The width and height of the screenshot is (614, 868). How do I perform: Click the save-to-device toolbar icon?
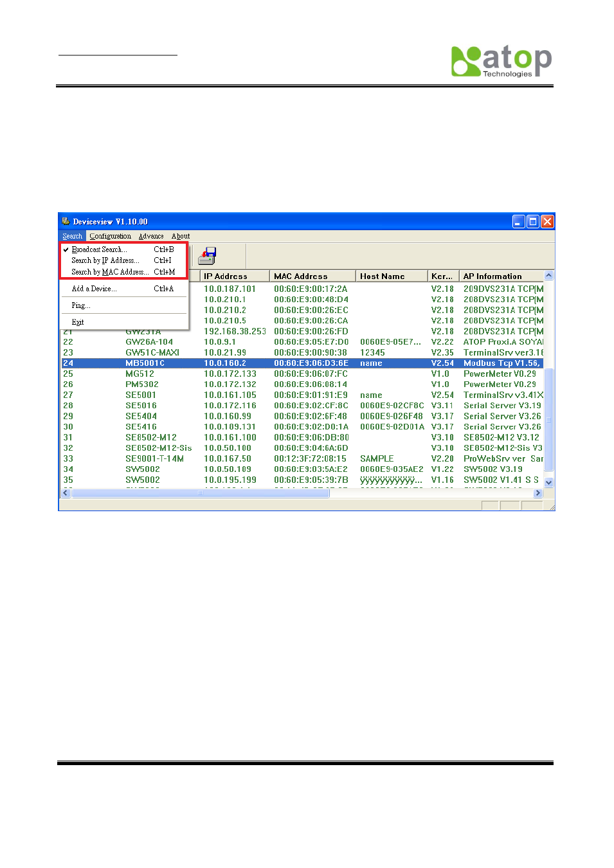[x=207, y=256]
